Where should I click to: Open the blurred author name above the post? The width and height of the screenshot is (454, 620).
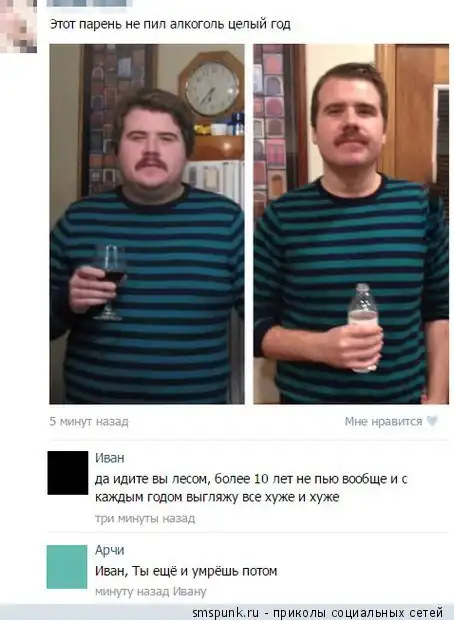(89, 3)
